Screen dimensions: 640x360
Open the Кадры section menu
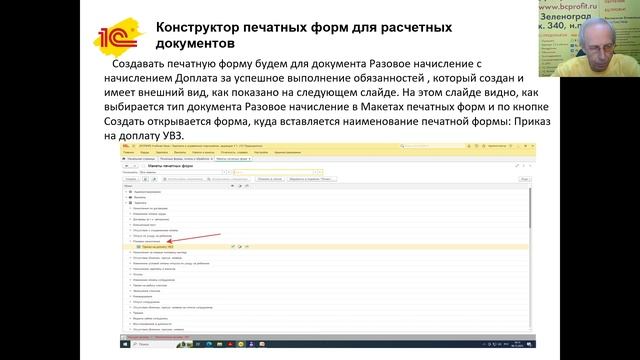pos(144,152)
